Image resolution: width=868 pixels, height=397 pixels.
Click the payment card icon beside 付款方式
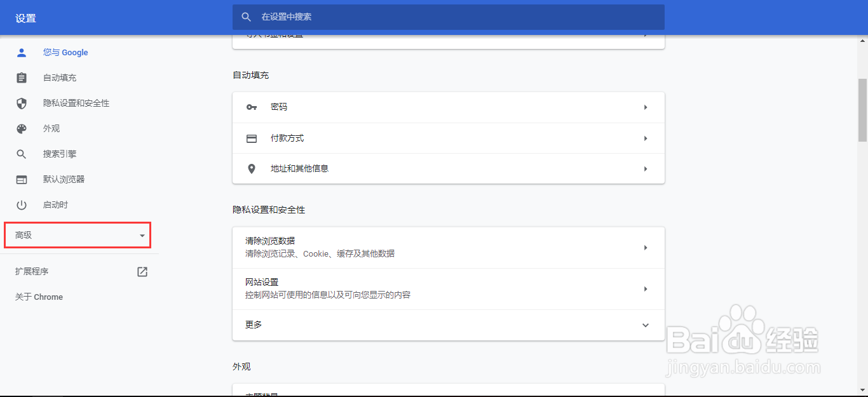pyautogui.click(x=252, y=138)
